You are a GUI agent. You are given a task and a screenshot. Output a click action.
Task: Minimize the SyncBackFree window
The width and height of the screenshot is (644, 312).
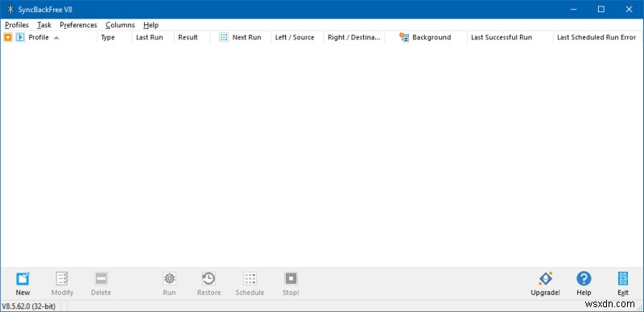tap(574, 10)
